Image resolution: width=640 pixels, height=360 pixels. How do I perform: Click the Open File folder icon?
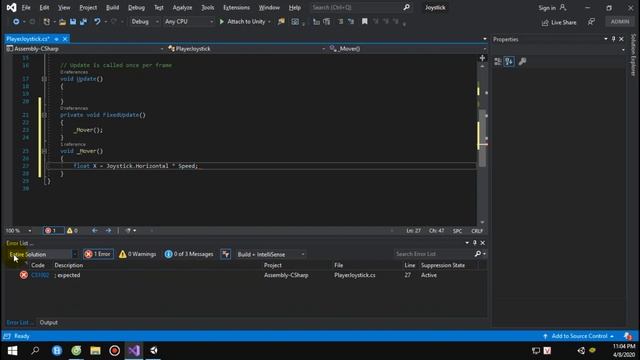pos(62,22)
